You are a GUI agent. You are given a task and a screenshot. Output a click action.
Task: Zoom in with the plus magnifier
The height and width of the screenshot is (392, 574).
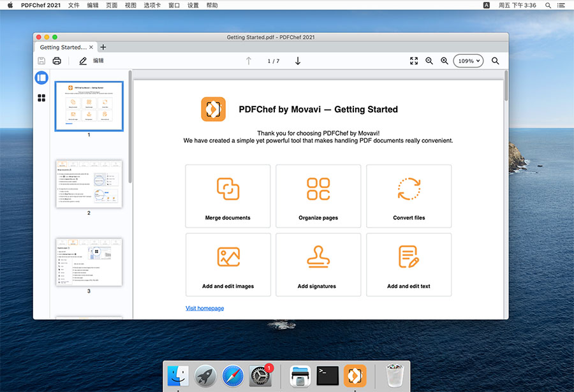(x=445, y=61)
